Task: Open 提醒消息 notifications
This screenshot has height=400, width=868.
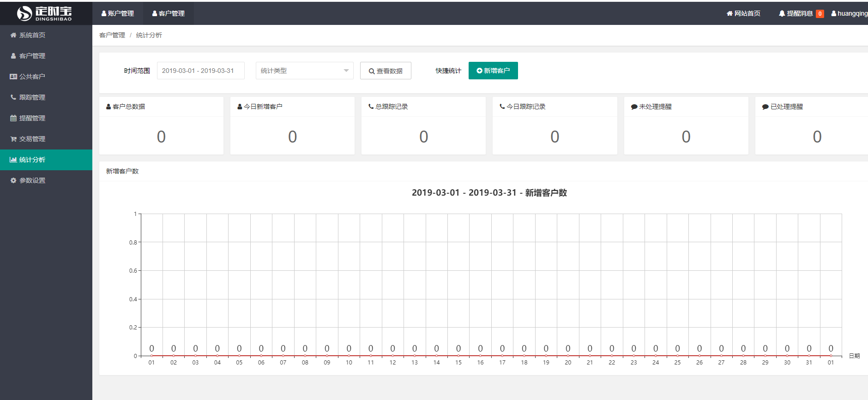Action: pyautogui.click(x=801, y=13)
